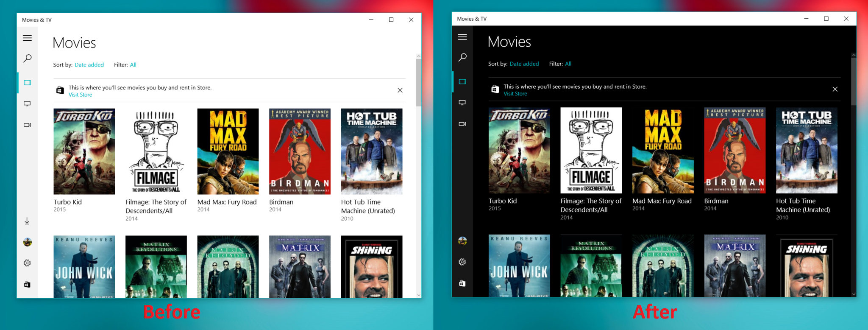Open Matrix Reloaded poster in light-theme window

(228, 267)
